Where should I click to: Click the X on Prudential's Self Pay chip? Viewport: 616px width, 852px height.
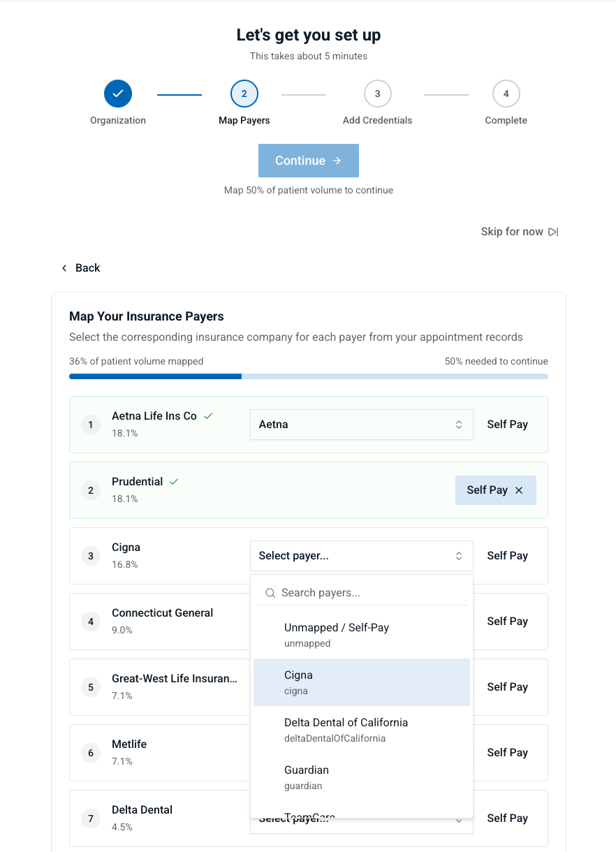click(x=519, y=490)
